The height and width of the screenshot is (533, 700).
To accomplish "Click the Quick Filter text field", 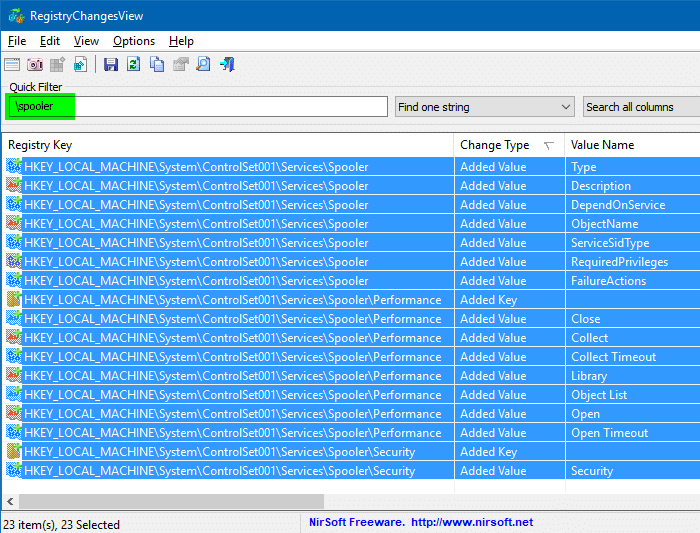I will pyautogui.click(x=198, y=107).
